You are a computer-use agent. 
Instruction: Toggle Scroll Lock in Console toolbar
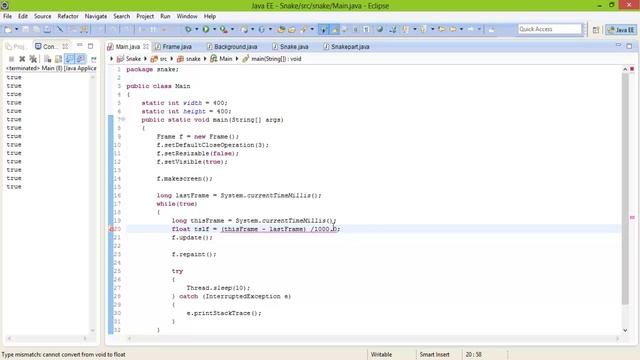[58, 59]
